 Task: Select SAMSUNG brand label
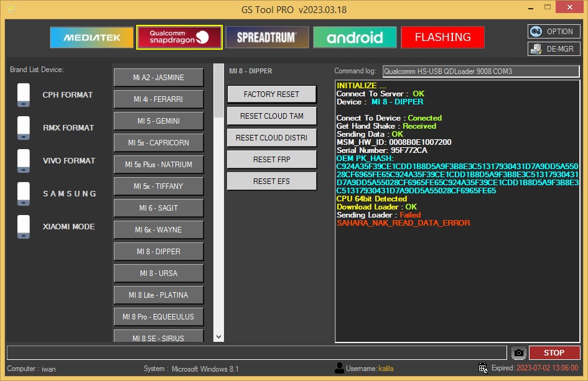pyautogui.click(x=70, y=194)
